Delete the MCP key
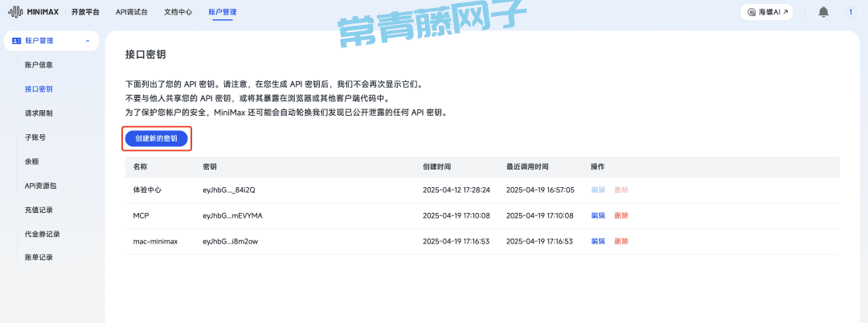 (x=621, y=215)
